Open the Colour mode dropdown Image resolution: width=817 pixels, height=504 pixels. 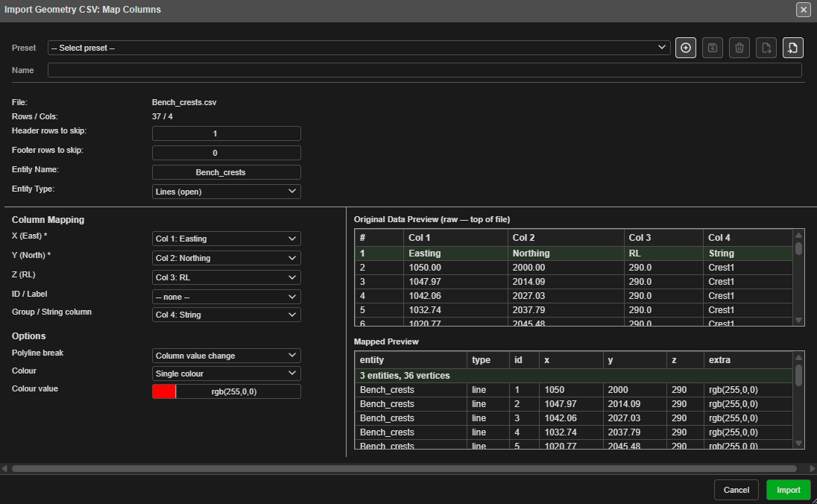coord(226,374)
